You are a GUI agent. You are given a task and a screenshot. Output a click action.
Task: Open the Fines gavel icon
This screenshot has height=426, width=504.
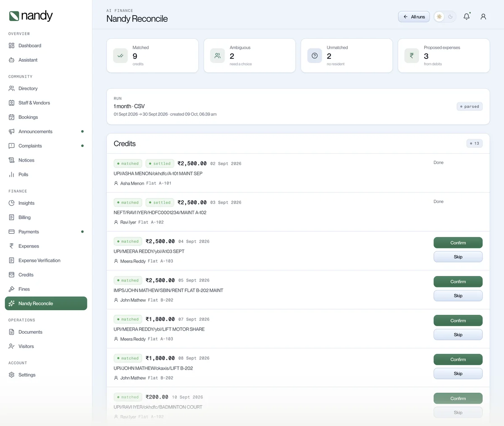11,289
